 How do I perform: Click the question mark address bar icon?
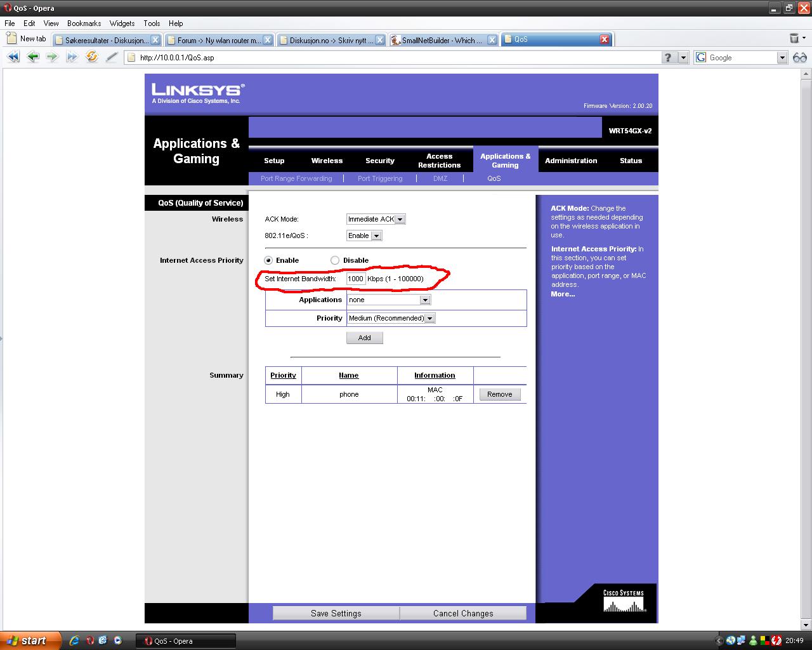coord(669,58)
